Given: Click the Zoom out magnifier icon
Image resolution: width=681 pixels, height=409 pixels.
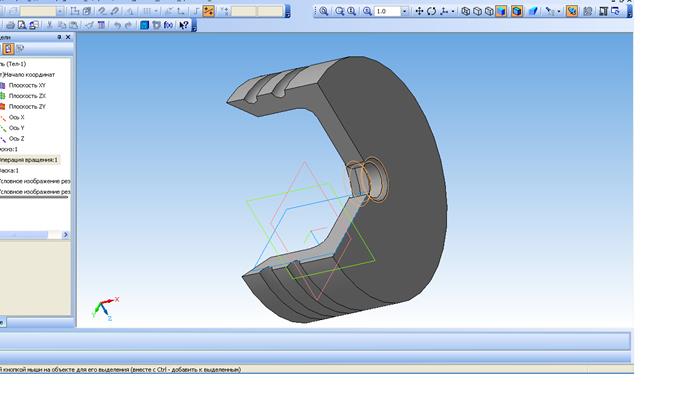Looking at the screenshot, I should [x=351, y=11].
